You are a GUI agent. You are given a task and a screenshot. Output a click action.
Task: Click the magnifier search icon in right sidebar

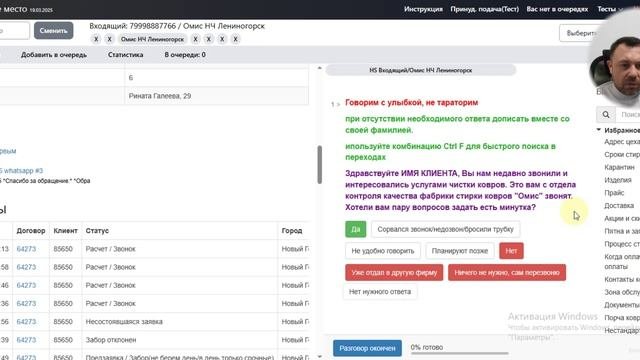click(x=606, y=115)
